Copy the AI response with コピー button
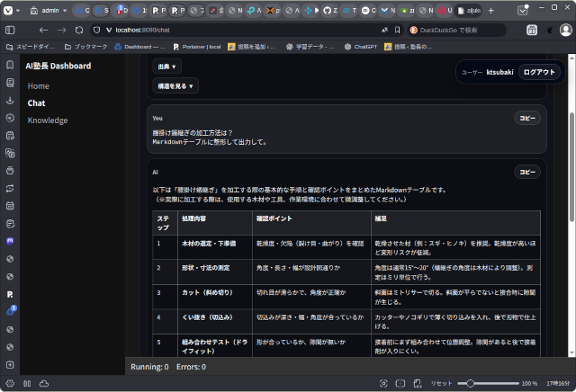 pos(526,172)
